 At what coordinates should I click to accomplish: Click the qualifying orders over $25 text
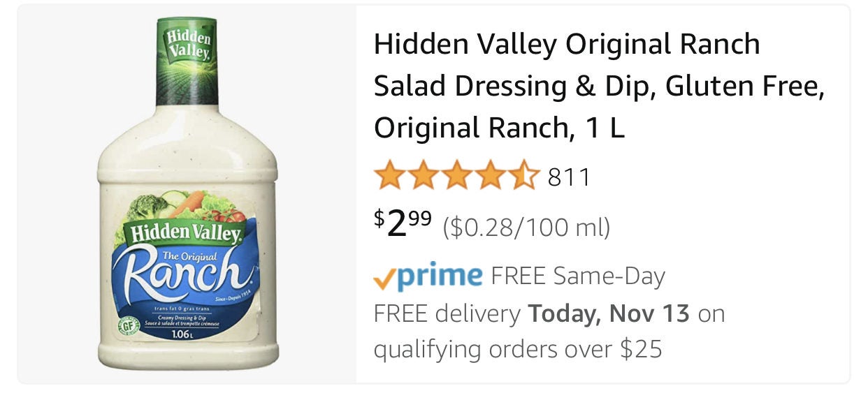coord(517,348)
